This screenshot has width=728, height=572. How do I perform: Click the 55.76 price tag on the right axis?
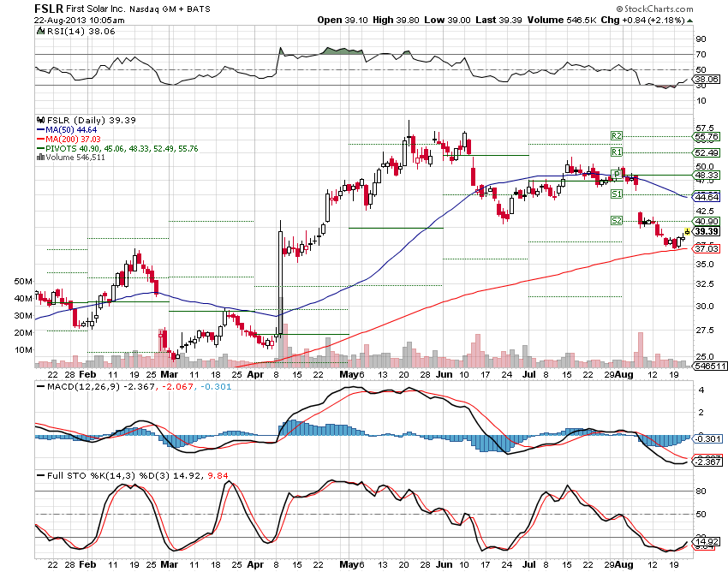tap(707, 136)
